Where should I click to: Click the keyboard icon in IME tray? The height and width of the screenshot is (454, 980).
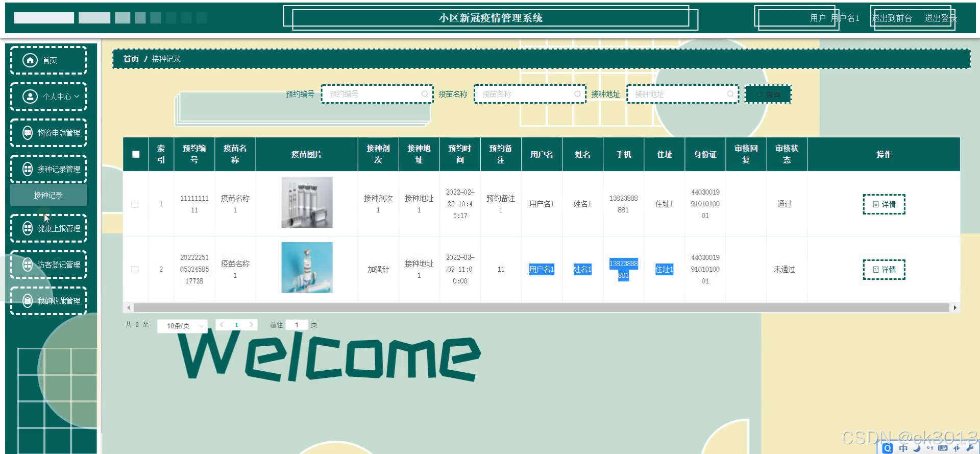click(x=943, y=448)
